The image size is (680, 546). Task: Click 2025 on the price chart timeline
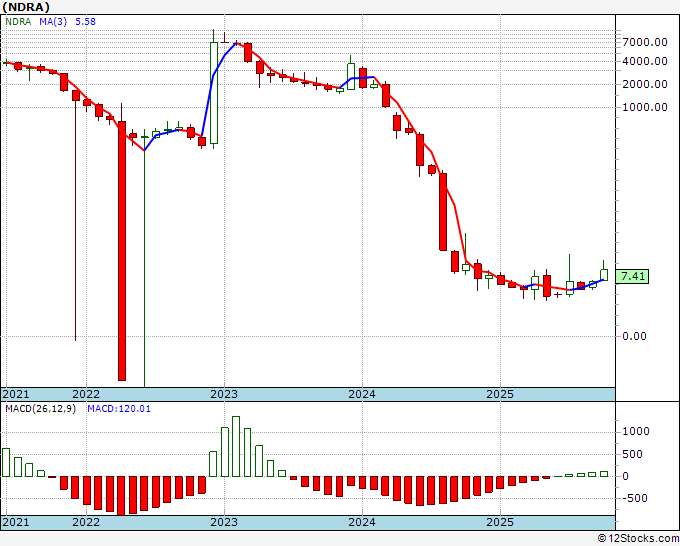[x=500, y=394]
